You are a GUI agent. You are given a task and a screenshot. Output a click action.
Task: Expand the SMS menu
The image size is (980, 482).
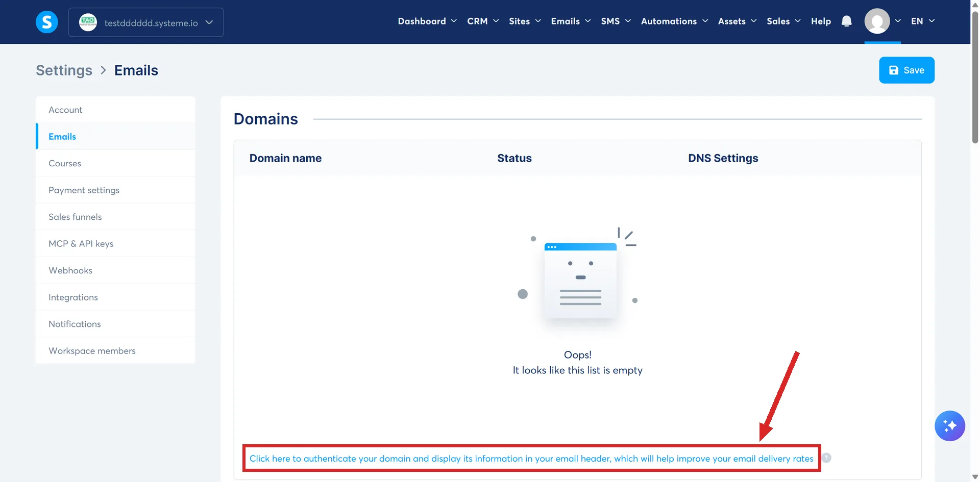616,21
